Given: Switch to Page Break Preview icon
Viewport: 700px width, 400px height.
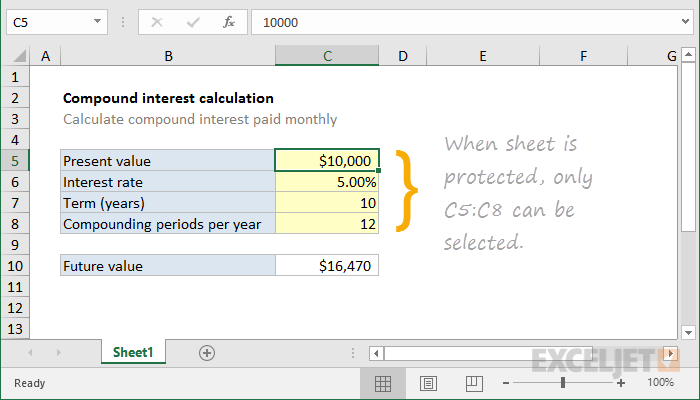Looking at the screenshot, I should [474, 383].
